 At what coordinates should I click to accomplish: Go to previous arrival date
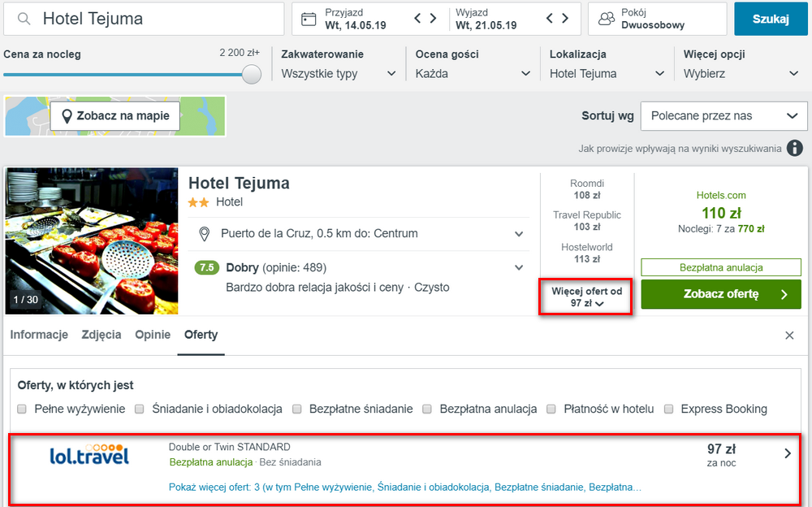(417, 19)
